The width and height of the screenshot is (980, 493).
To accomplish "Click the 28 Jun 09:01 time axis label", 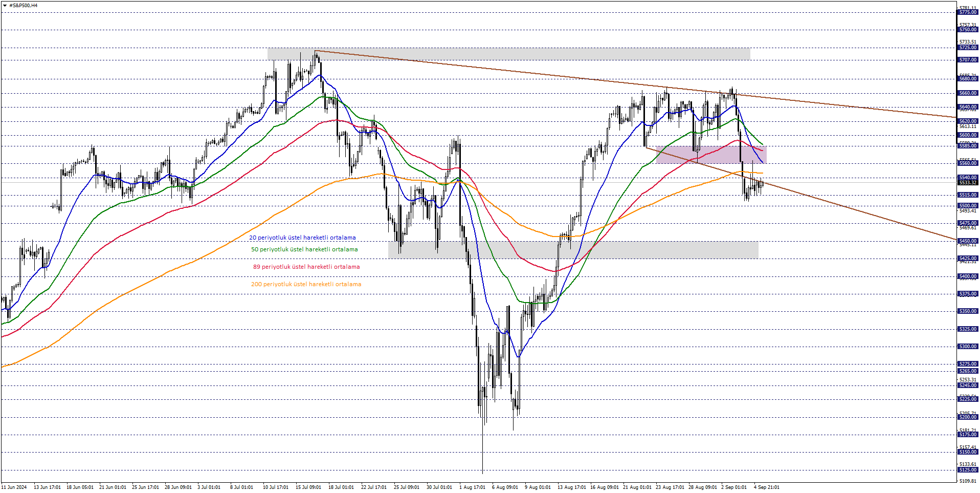I will (178, 487).
